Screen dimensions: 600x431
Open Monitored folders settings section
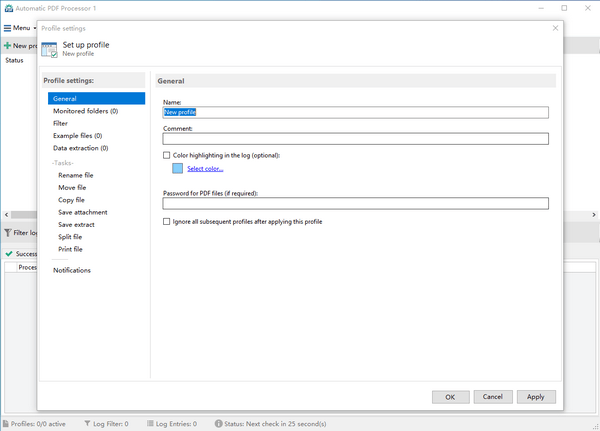pyautogui.click(x=85, y=111)
